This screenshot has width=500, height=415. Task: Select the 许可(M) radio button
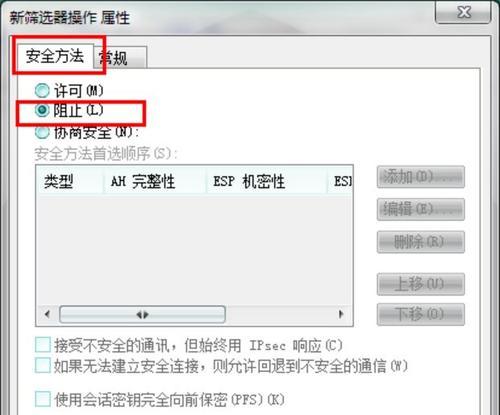tap(42, 91)
